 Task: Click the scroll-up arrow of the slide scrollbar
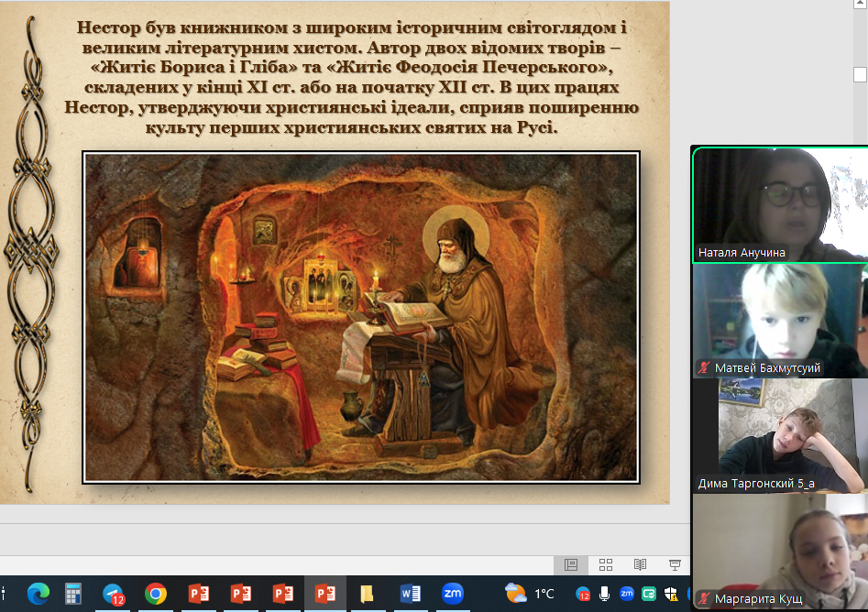coord(860,5)
